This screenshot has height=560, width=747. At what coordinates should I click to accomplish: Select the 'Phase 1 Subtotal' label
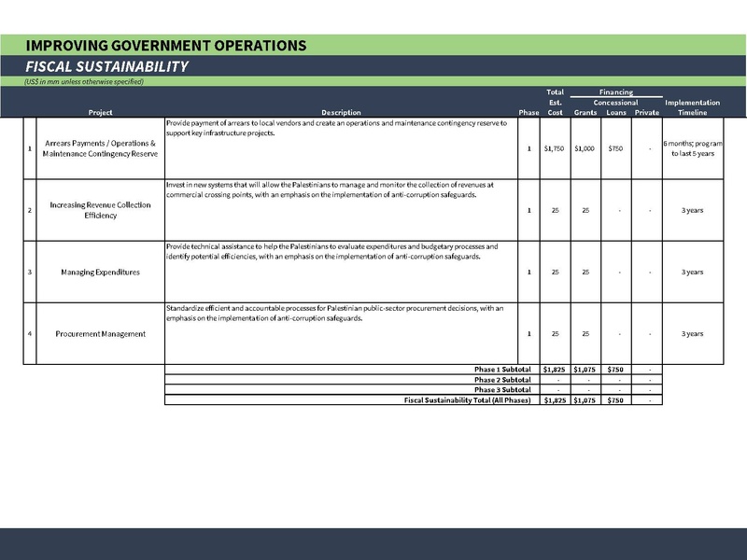tap(501, 370)
